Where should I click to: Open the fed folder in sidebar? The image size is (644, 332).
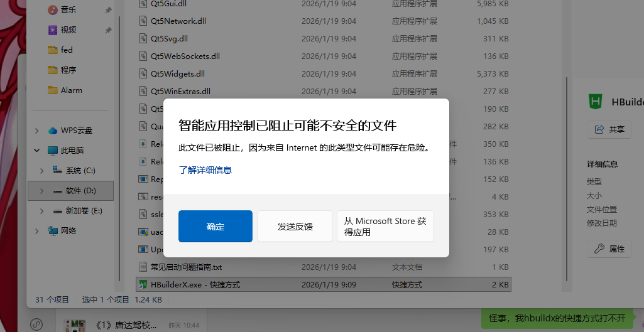[66, 50]
